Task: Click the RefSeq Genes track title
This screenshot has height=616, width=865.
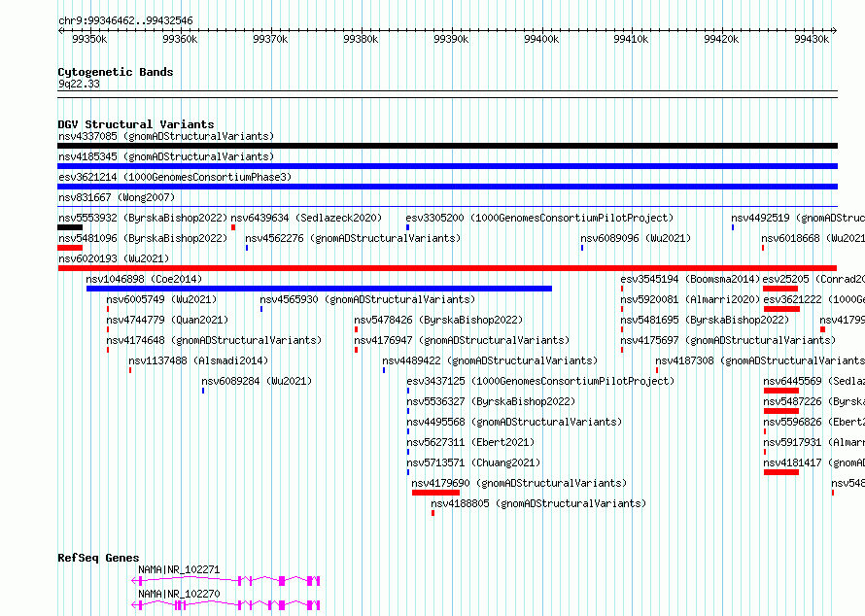Action: point(99,558)
